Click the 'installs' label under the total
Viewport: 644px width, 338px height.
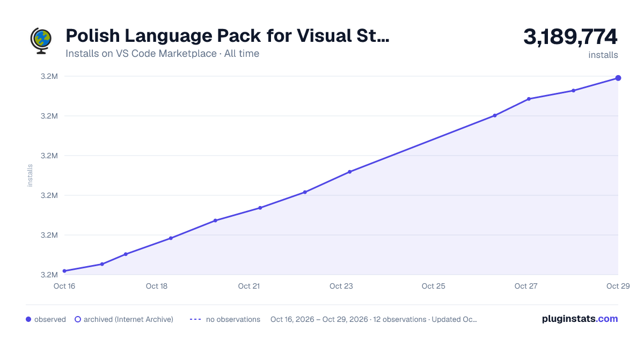(x=603, y=55)
